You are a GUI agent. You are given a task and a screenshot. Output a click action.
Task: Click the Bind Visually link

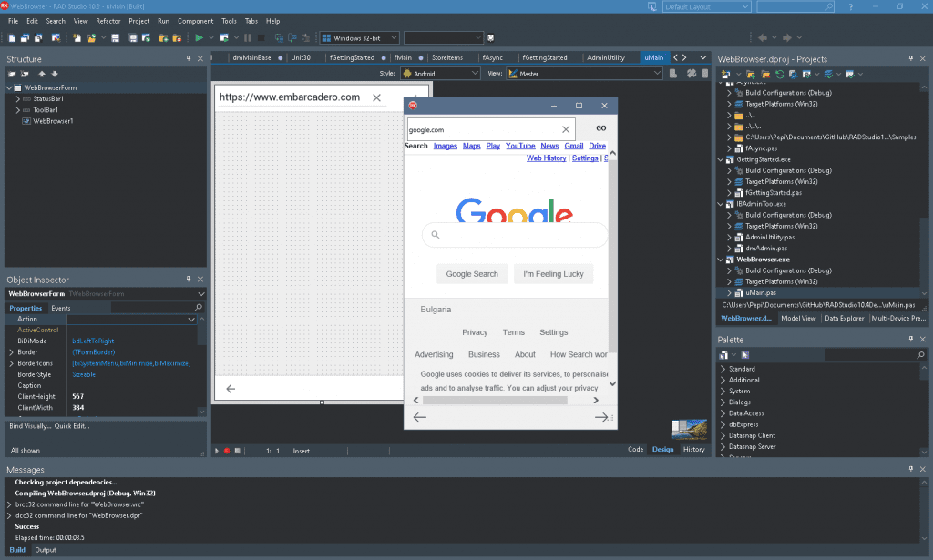coord(30,426)
